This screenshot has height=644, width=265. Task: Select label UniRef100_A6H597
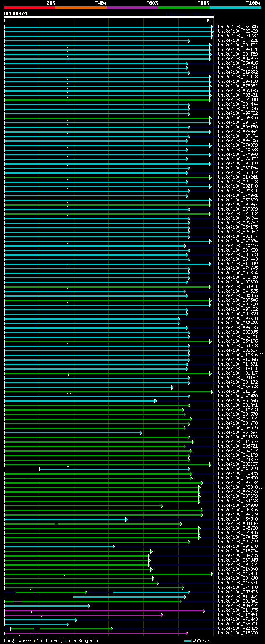point(238,432)
